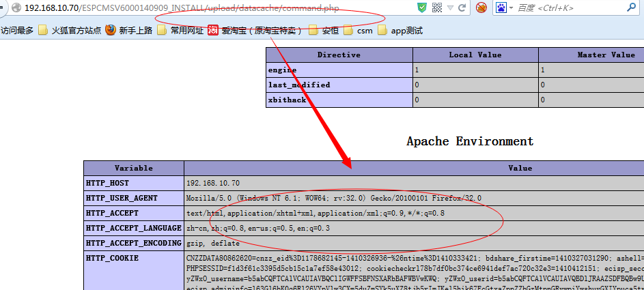The image size is (644, 290).
Task: Click the folder icon beside 常用网址
Action: 163,30
